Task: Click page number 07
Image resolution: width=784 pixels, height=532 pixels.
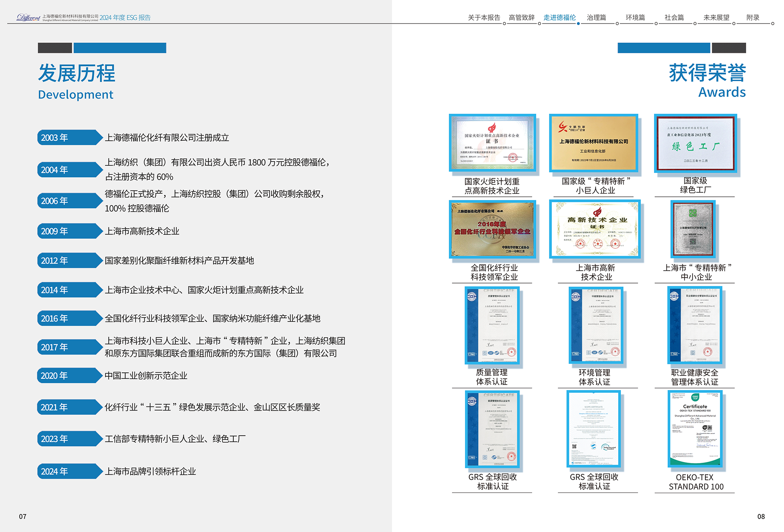Action: [x=23, y=516]
